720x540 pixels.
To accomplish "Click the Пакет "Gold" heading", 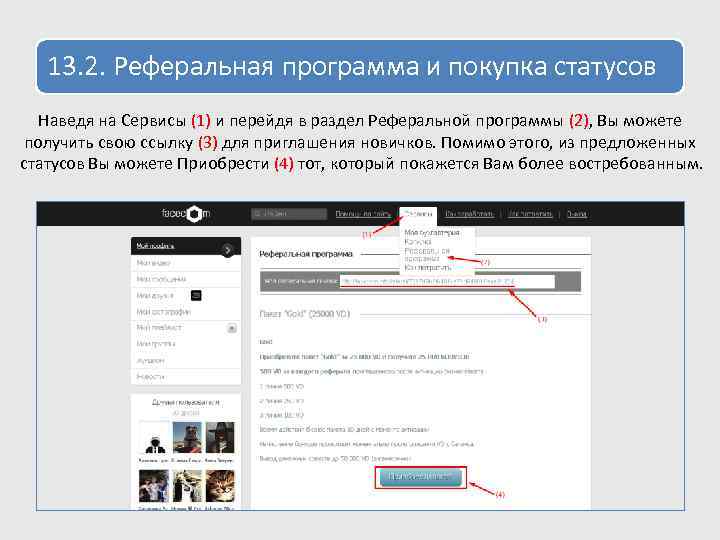I will 304,314.
